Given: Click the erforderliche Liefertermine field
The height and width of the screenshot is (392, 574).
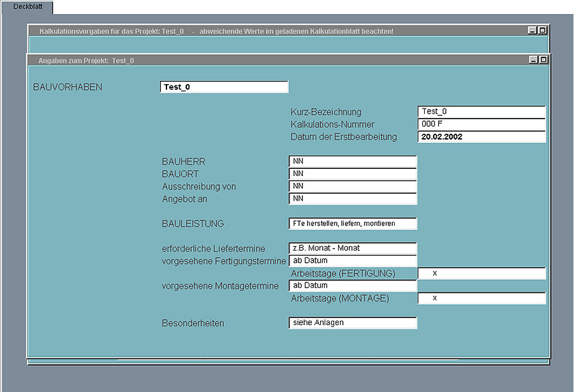Looking at the screenshot, I should click(x=352, y=248).
